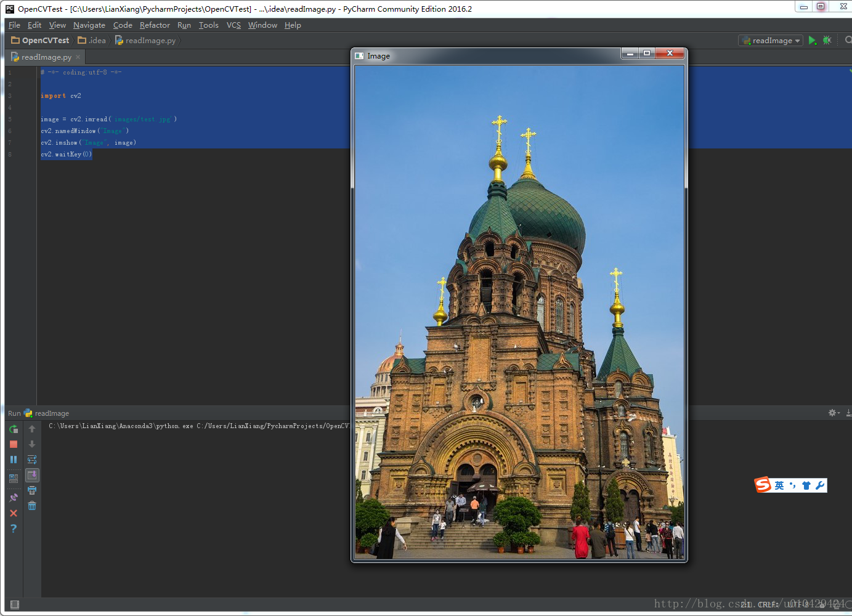
Task: Click the Print console output icon
Action: click(x=32, y=490)
